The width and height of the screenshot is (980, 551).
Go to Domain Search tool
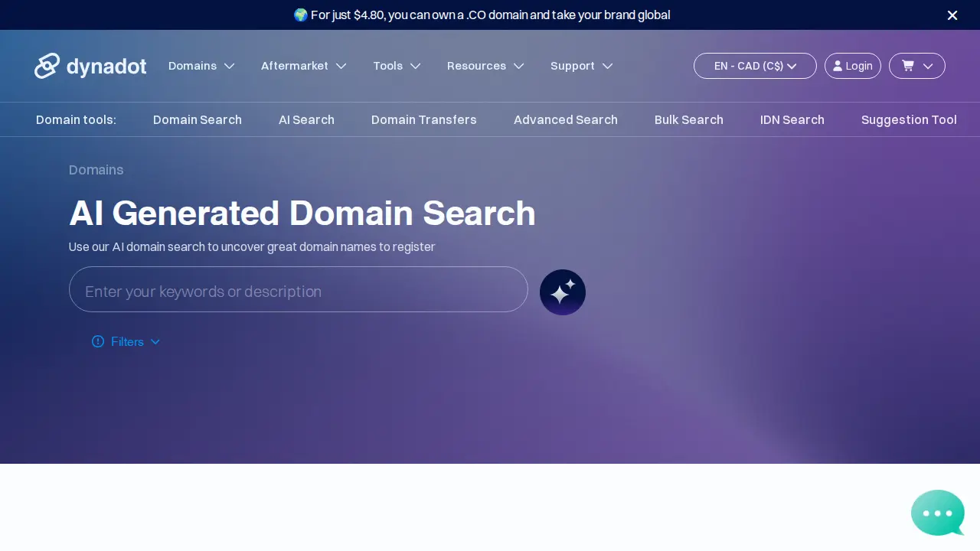pyautogui.click(x=198, y=119)
